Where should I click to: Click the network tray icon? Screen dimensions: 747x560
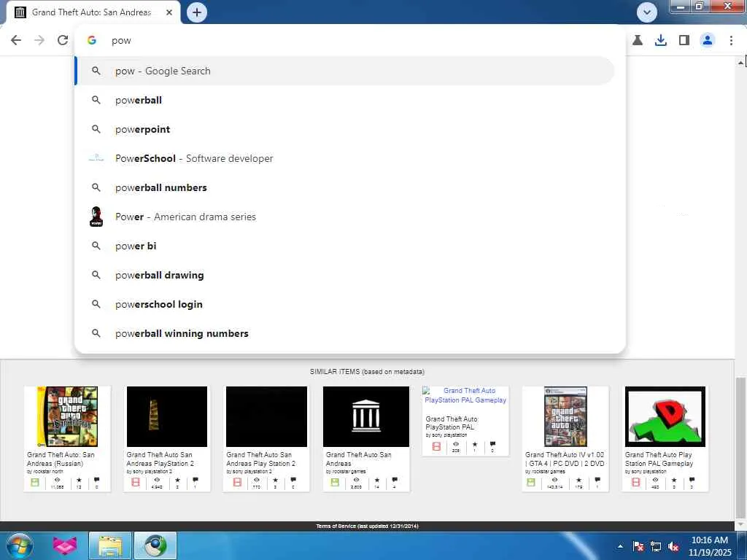click(656, 547)
